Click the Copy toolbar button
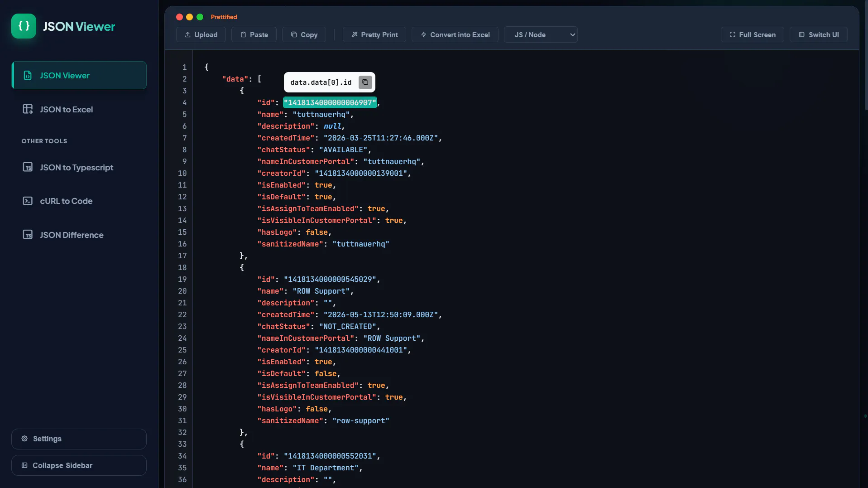868x488 pixels. pos(304,34)
